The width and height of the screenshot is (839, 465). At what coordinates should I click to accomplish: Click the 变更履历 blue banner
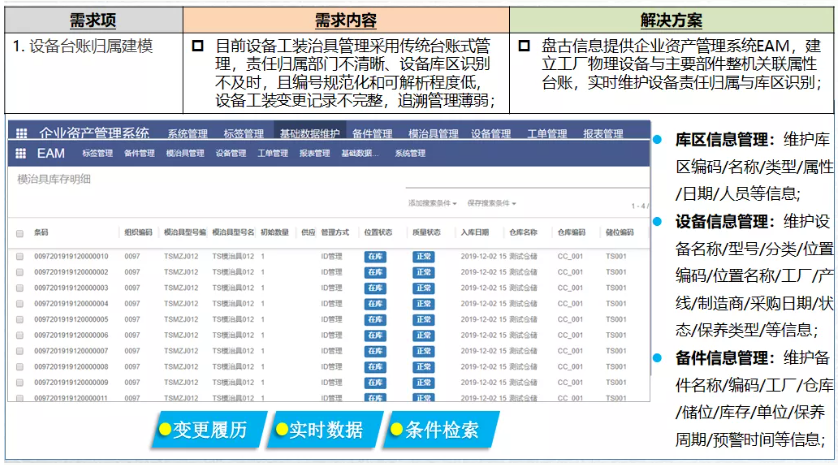click(209, 430)
